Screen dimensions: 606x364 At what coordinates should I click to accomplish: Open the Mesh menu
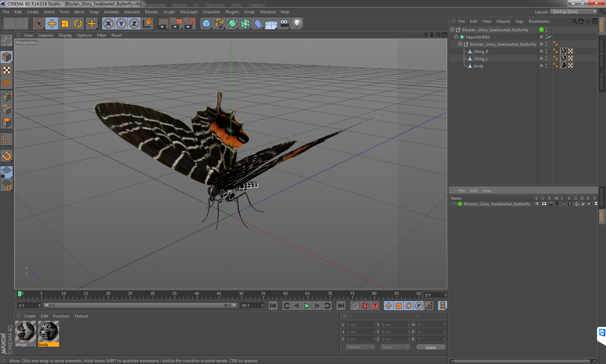pyautogui.click(x=79, y=12)
